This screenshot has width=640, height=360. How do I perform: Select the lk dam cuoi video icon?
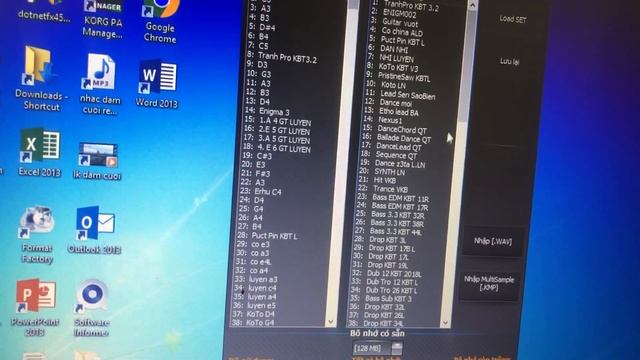pyautogui.click(x=98, y=161)
